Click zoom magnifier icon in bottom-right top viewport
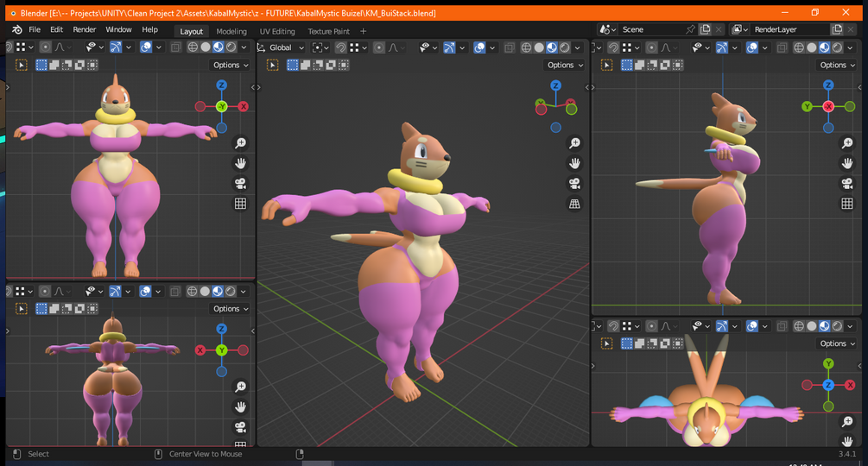Screen dimensions: 868x466 coord(847,422)
